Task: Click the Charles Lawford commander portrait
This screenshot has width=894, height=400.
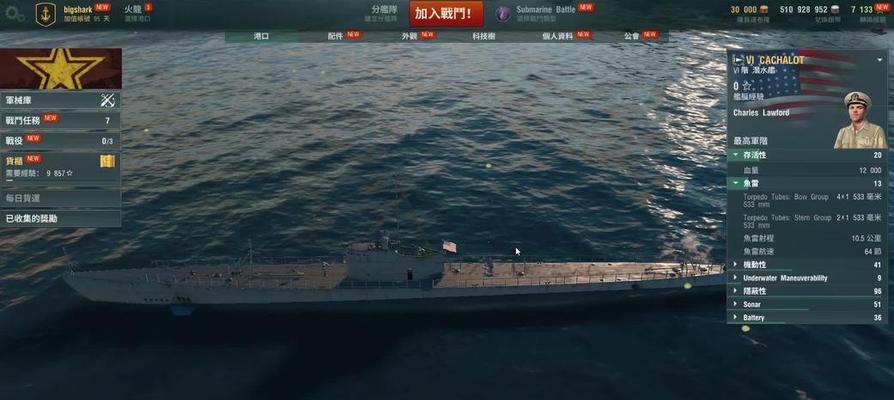Action: click(x=860, y=120)
